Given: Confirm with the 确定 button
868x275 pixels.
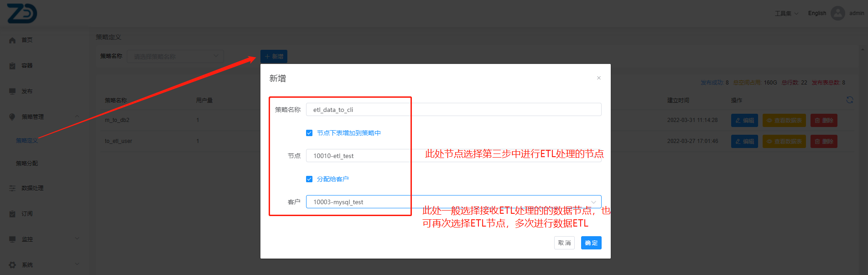Looking at the screenshot, I should [591, 243].
